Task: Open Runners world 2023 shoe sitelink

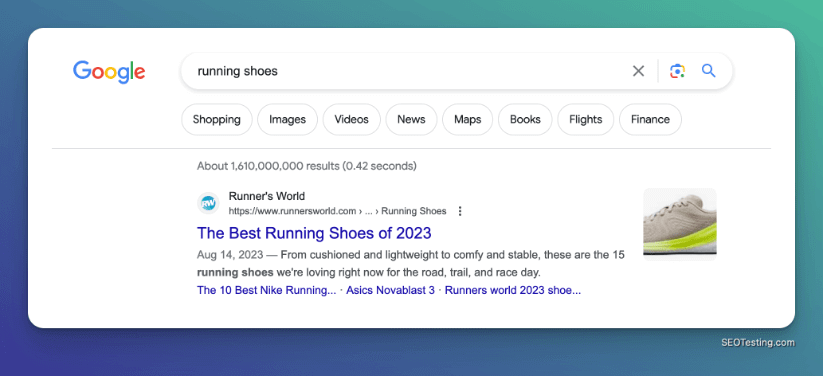Action: tap(513, 290)
